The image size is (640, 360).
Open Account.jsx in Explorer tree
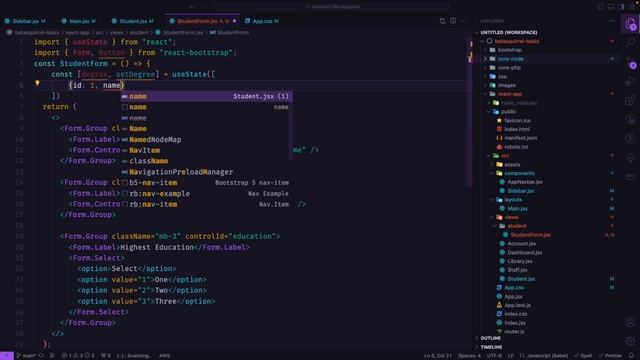point(521,244)
